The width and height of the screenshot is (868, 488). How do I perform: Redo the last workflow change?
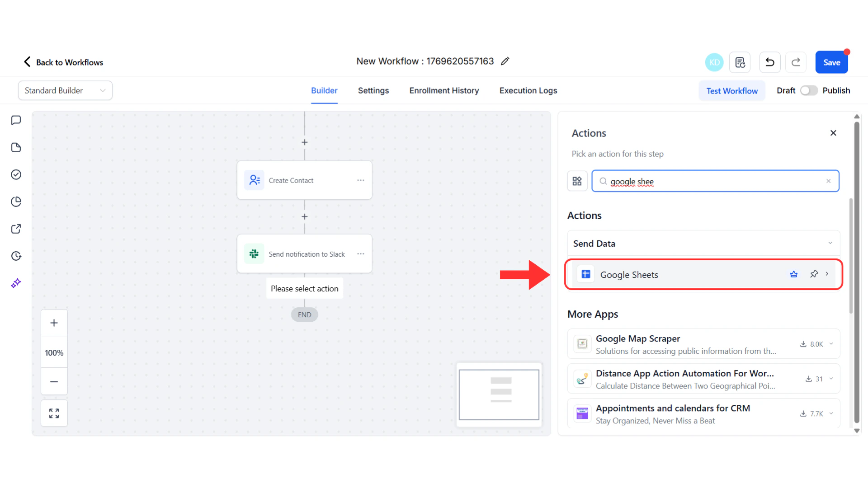[x=796, y=62]
